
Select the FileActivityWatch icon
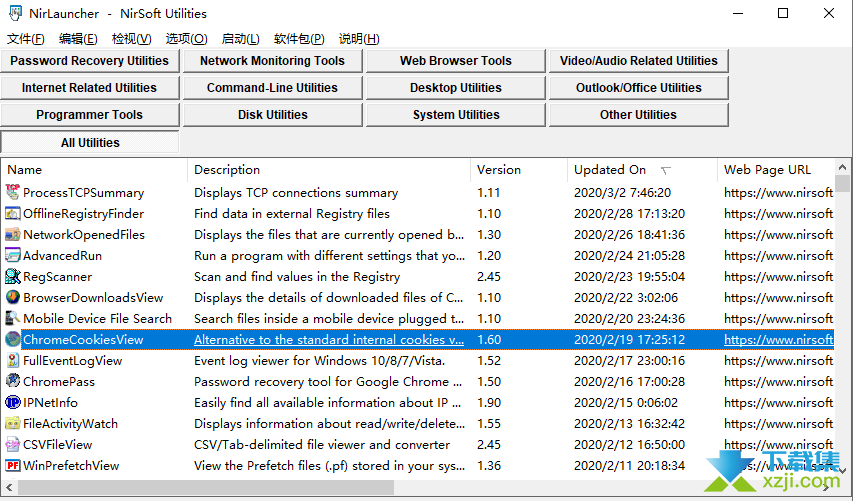tap(13, 424)
